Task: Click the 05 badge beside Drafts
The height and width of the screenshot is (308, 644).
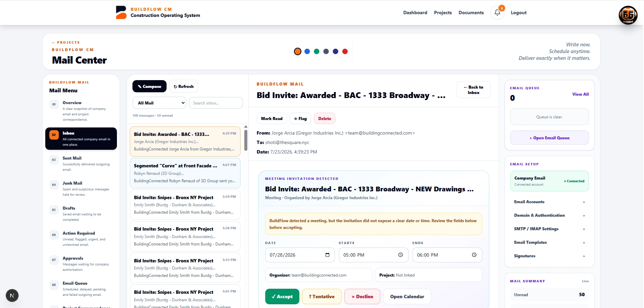Action: 54,210
